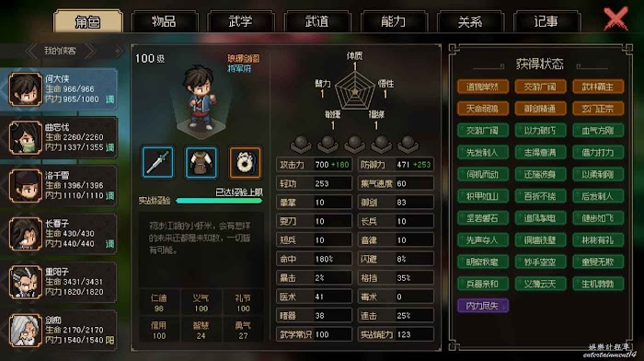The image size is (644, 361).
Task: Pick 长春子 portrait in party list
Action: coord(26,234)
